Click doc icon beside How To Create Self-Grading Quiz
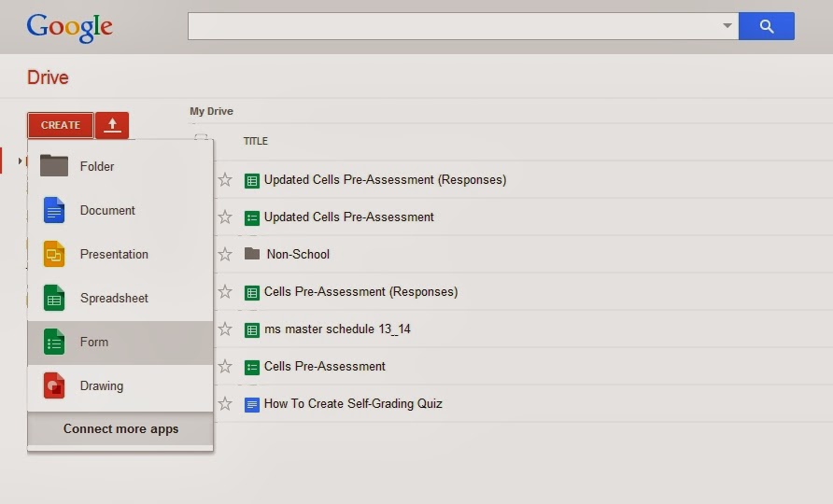This screenshot has width=833, height=504. (x=252, y=405)
